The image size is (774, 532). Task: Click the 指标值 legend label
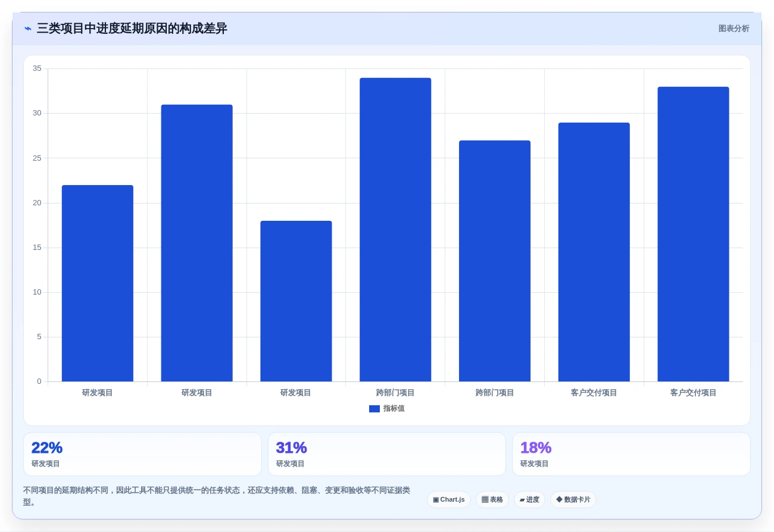[394, 409]
